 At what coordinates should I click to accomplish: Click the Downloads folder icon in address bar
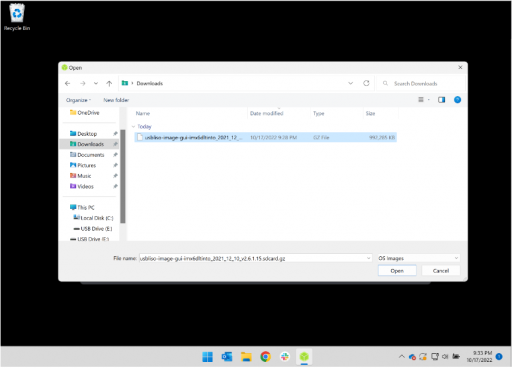coord(125,83)
